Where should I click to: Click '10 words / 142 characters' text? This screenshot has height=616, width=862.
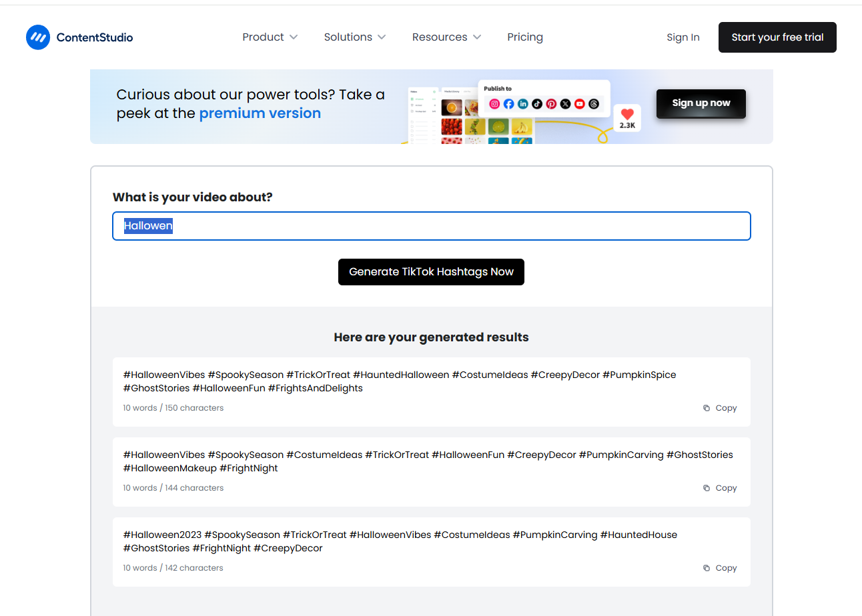click(x=173, y=568)
